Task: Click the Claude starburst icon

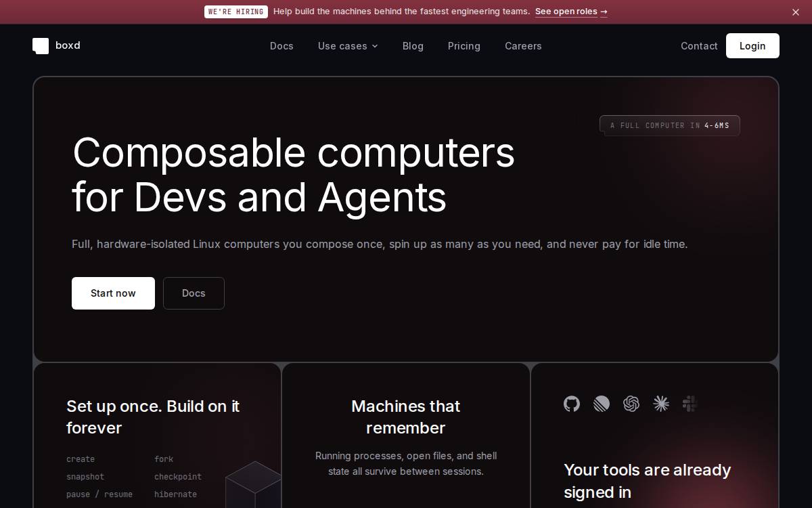Action: click(661, 404)
